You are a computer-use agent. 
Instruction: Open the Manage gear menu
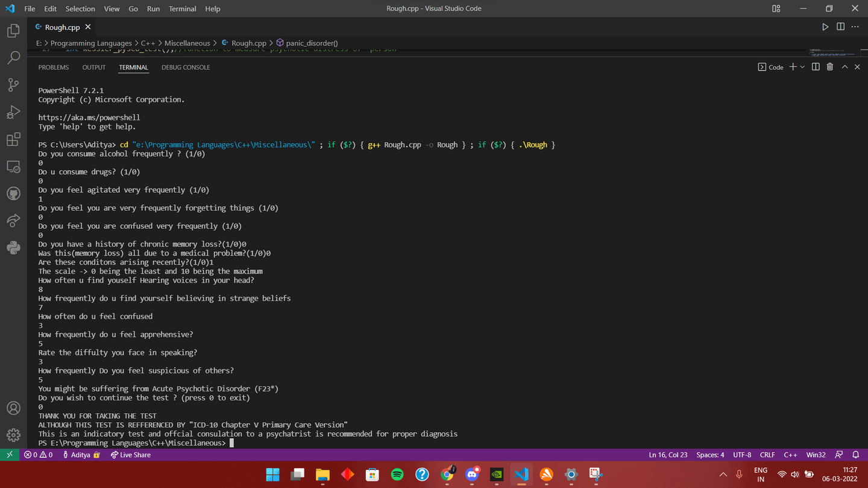click(13, 434)
